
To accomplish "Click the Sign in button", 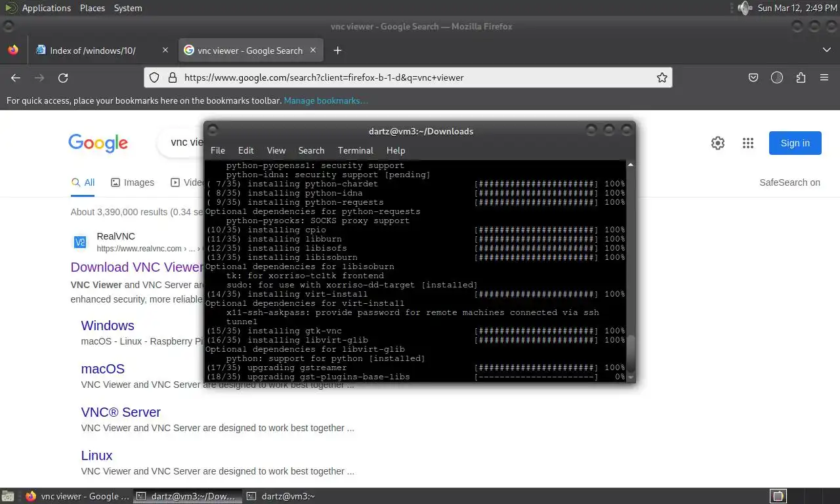I will tap(795, 143).
